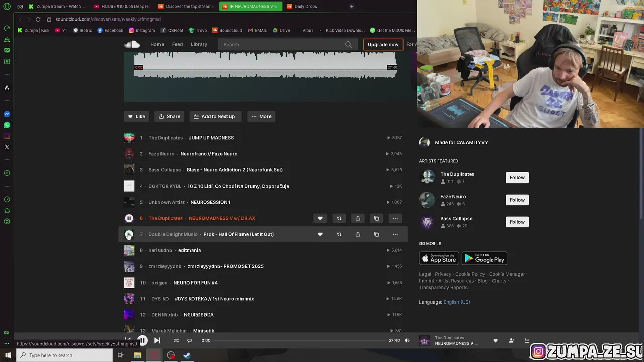
Task: Copy link of Prdk - Hall Of Flame
Action: (x=376, y=234)
